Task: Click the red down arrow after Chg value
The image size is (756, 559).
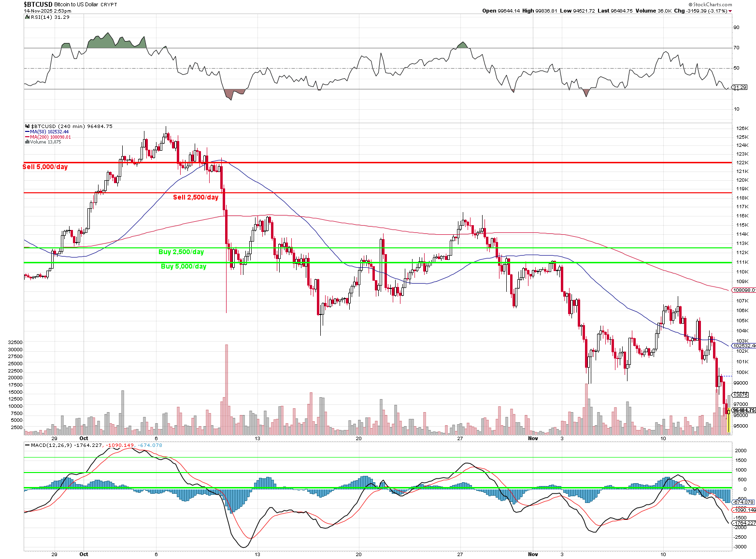Action: pyautogui.click(x=730, y=11)
